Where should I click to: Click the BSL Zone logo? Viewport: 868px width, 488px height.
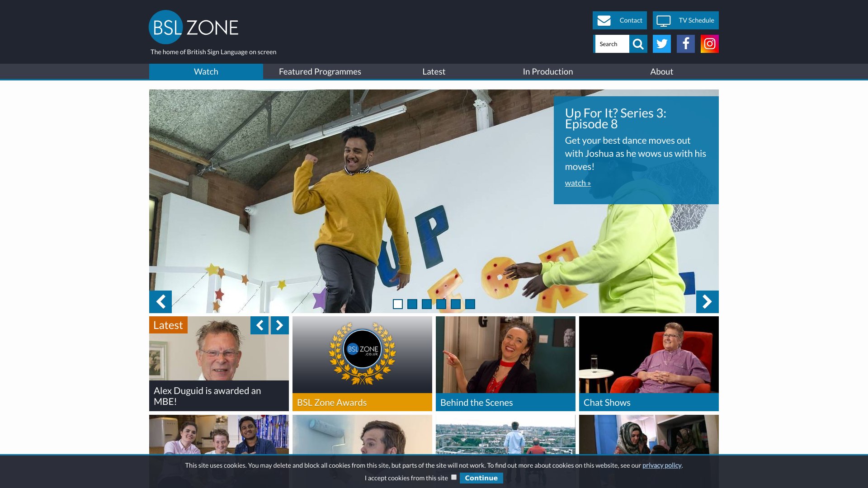193,27
